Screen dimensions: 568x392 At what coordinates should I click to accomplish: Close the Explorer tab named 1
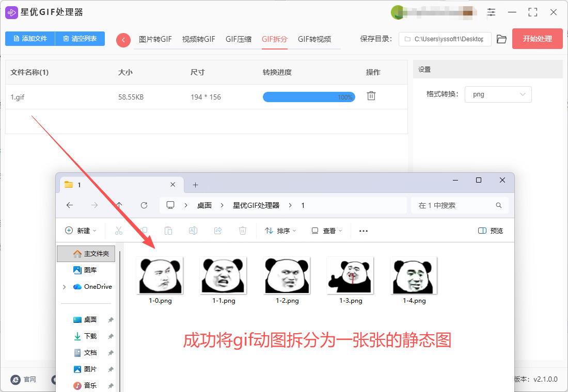[x=173, y=185]
